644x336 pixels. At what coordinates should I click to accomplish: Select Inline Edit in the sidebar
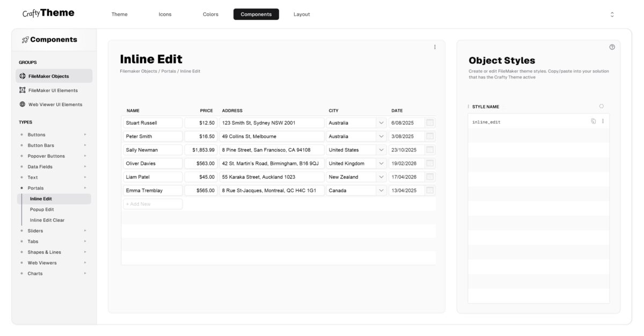pyautogui.click(x=54, y=199)
